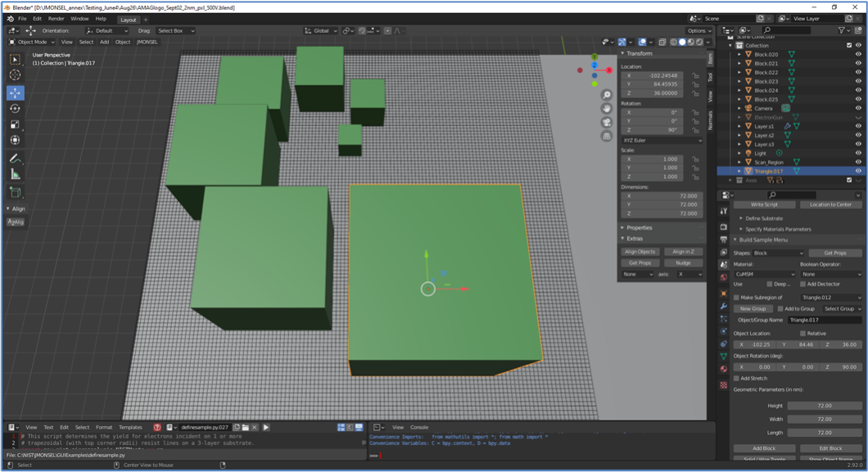The height and width of the screenshot is (472, 868).
Task: Run the script with the play button
Action: (x=266, y=427)
